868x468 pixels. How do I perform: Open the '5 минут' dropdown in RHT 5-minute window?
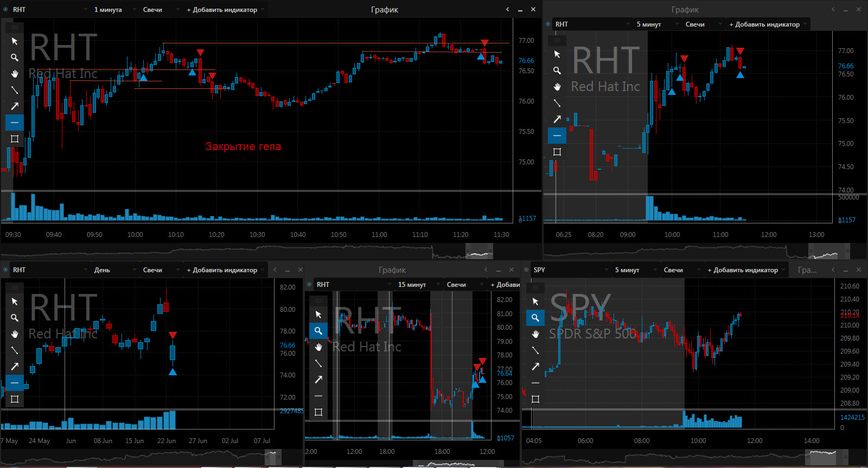(656, 24)
